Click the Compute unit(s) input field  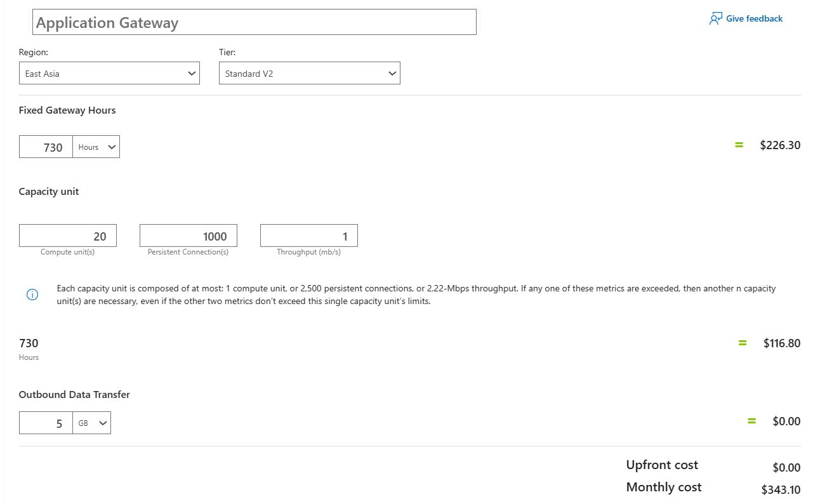[68, 235]
